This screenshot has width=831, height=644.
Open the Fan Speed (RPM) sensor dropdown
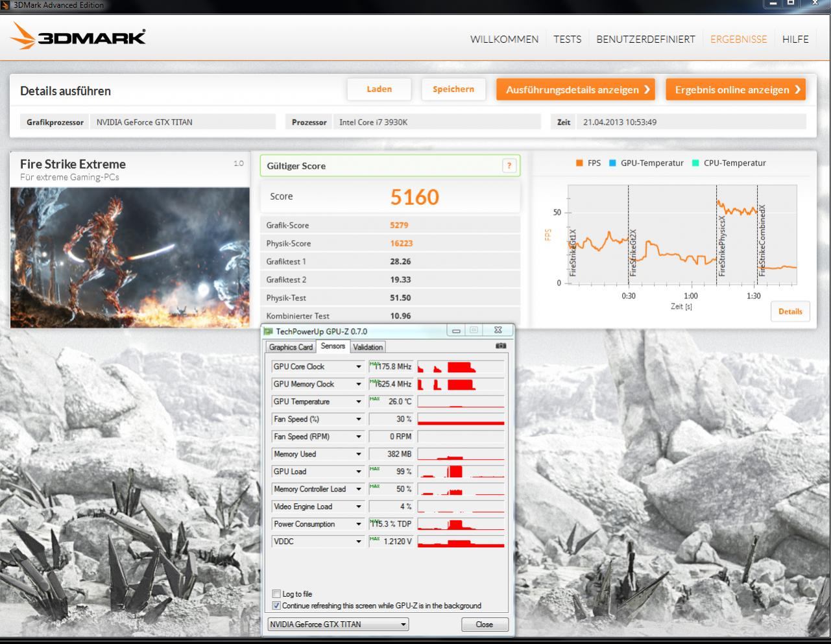[x=358, y=437]
